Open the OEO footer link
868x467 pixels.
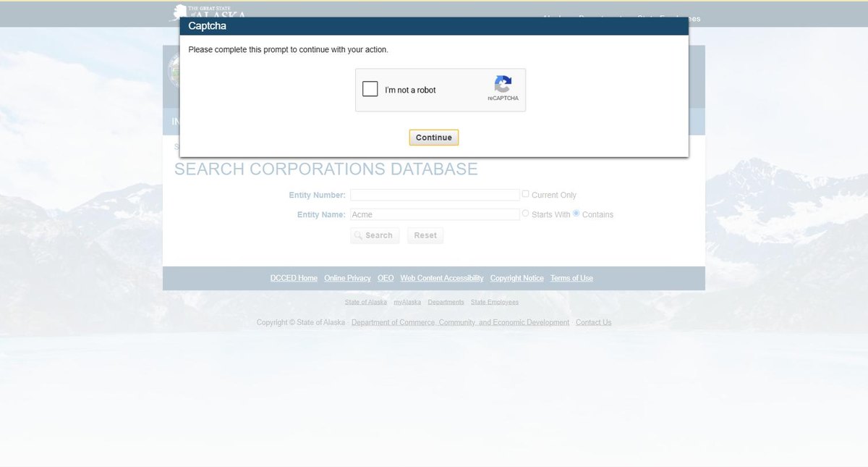click(386, 278)
